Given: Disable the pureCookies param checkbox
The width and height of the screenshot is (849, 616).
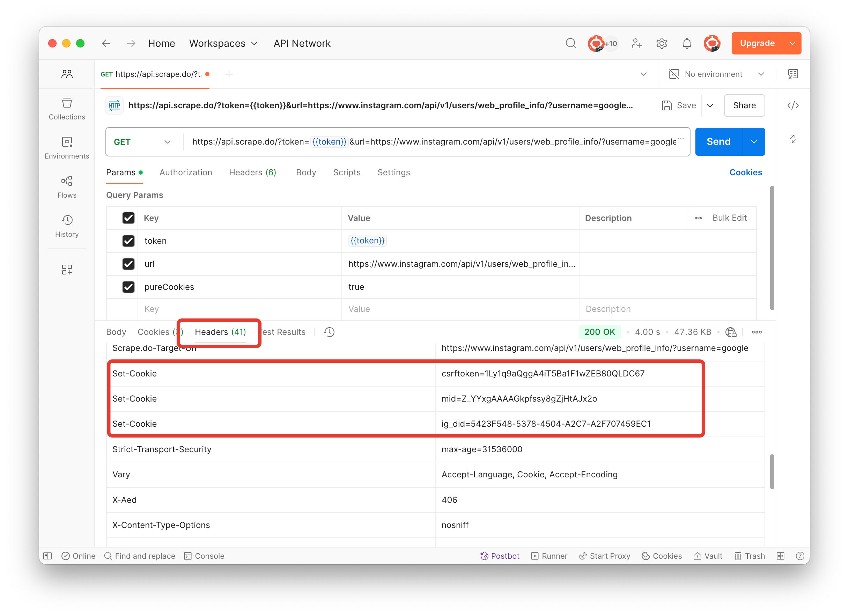Looking at the screenshot, I should point(128,287).
